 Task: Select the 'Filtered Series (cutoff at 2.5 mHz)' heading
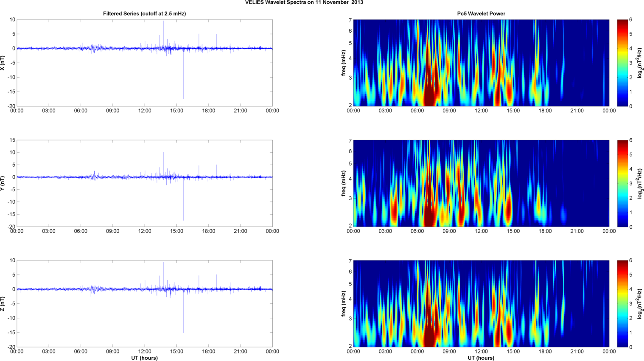tap(144, 14)
